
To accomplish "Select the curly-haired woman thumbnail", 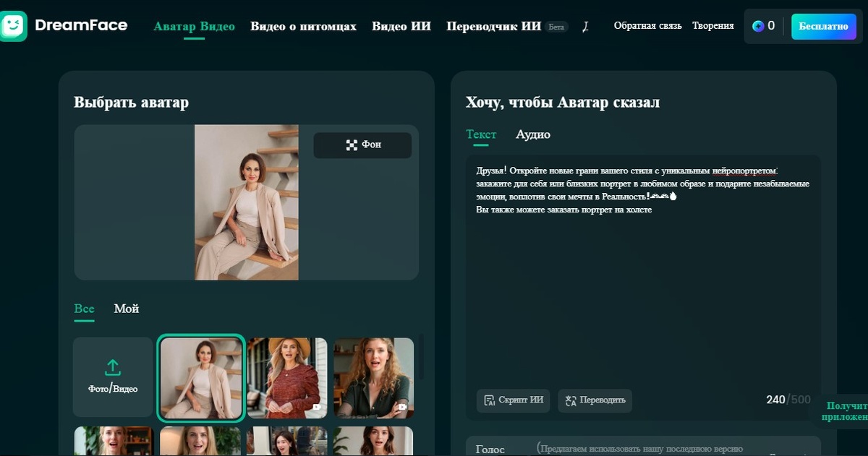I will tap(373, 378).
